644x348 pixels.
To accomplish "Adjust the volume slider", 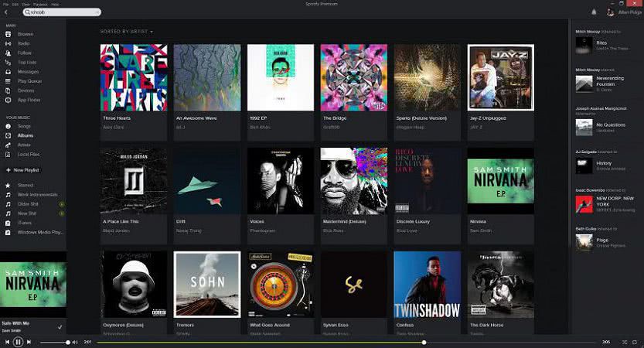I will coord(54,342).
